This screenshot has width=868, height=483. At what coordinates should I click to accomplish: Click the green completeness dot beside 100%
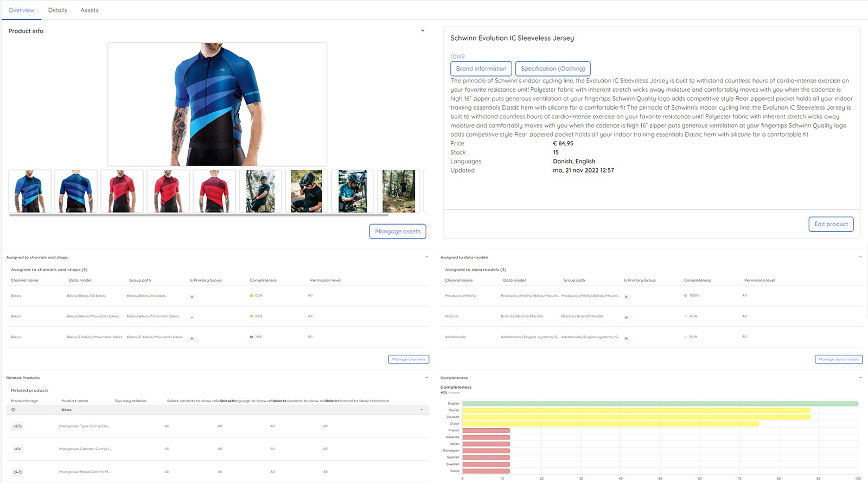(x=686, y=296)
